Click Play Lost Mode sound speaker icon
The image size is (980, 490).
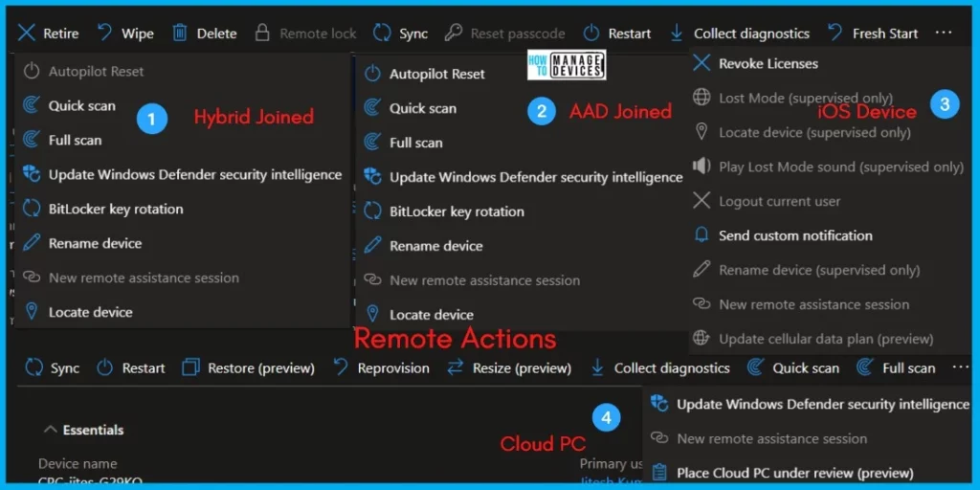pyautogui.click(x=702, y=167)
